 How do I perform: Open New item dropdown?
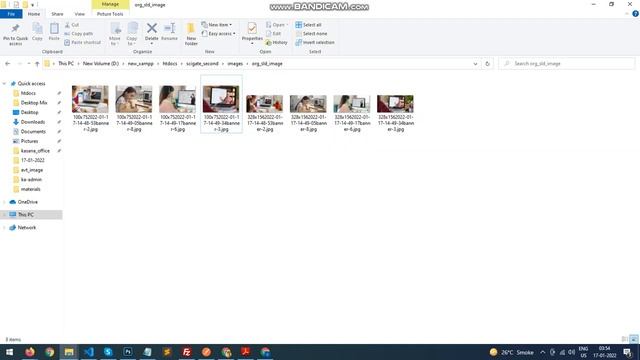tap(216, 25)
